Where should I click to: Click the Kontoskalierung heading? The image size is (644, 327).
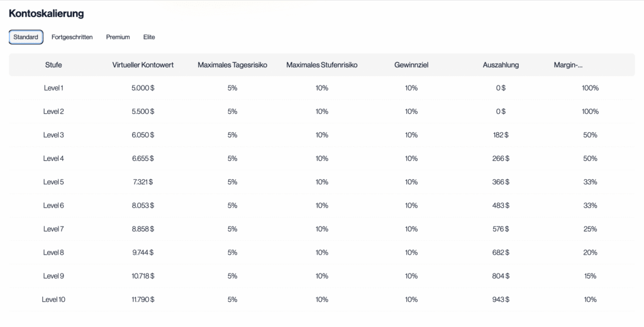(47, 13)
